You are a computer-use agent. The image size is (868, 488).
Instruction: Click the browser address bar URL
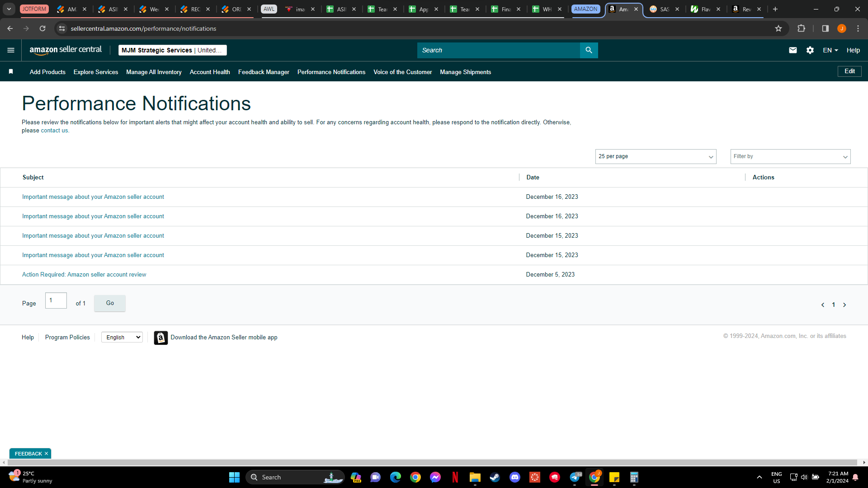click(x=143, y=28)
